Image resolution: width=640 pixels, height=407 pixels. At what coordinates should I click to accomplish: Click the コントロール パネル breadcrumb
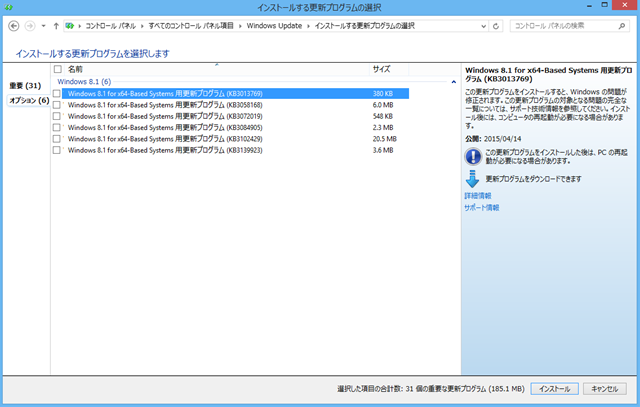pyautogui.click(x=110, y=26)
